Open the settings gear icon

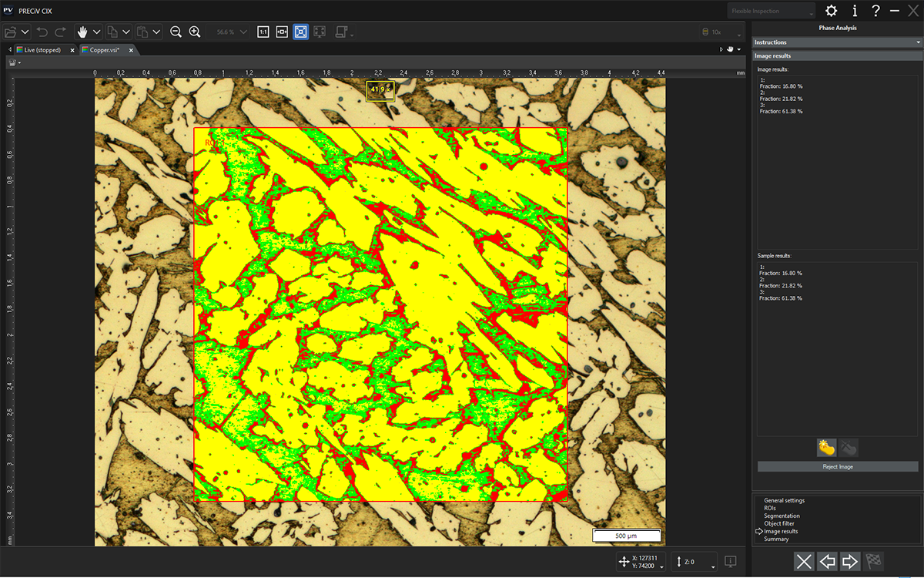[831, 11]
